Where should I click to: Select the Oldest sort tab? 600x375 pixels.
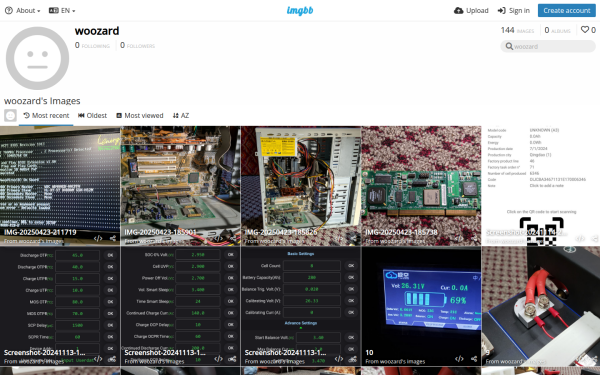coord(92,116)
